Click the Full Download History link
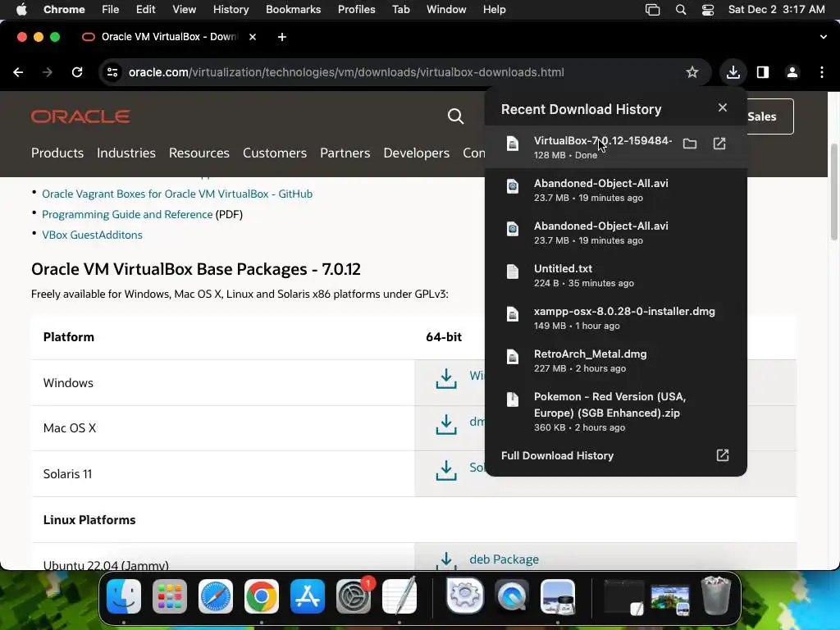Image resolution: width=840 pixels, height=630 pixels. tap(557, 455)
